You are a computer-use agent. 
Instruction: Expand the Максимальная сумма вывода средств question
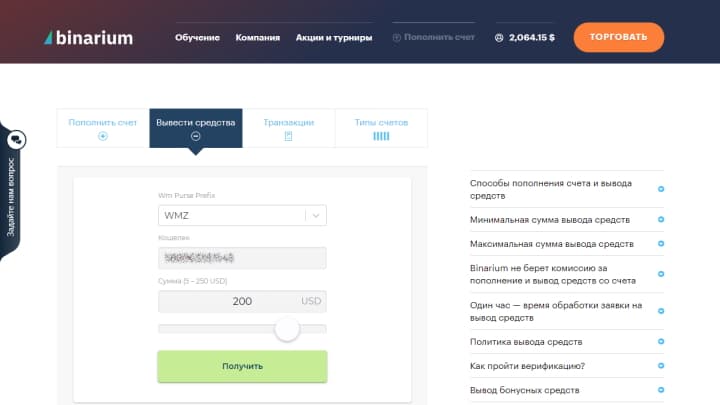[661, 244]
